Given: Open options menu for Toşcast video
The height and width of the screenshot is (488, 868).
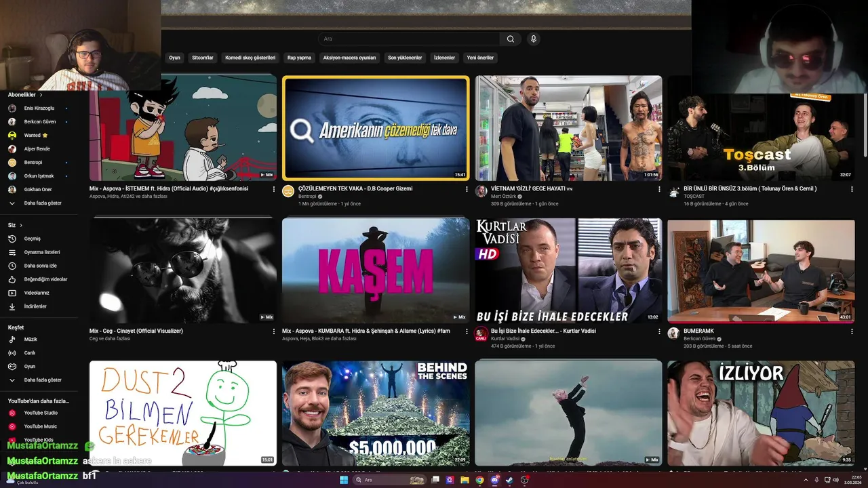Looking at the screenshot, I should (852, 189).
